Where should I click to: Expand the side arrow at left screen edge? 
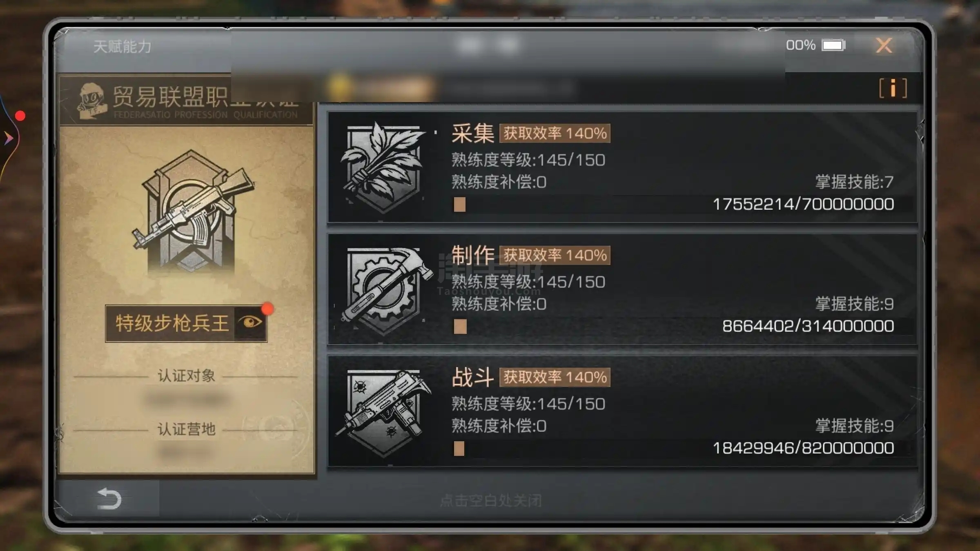[8, 138]
